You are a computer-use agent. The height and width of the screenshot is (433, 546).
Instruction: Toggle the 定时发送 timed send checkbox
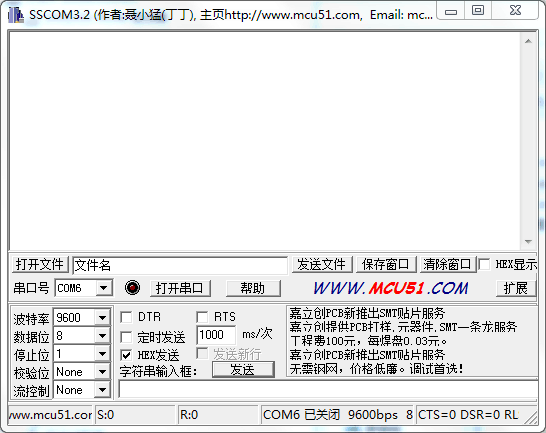(126, 337)
